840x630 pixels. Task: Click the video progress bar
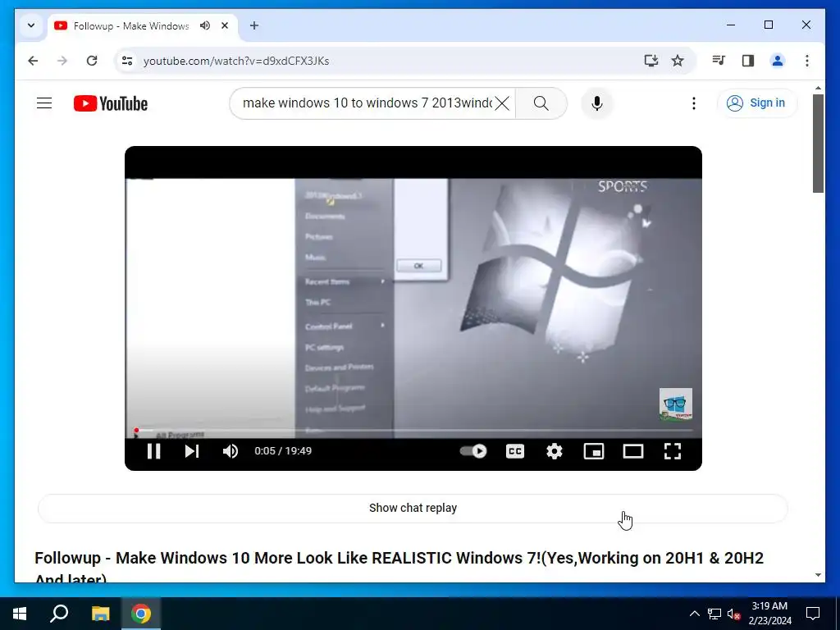point(413,430)
